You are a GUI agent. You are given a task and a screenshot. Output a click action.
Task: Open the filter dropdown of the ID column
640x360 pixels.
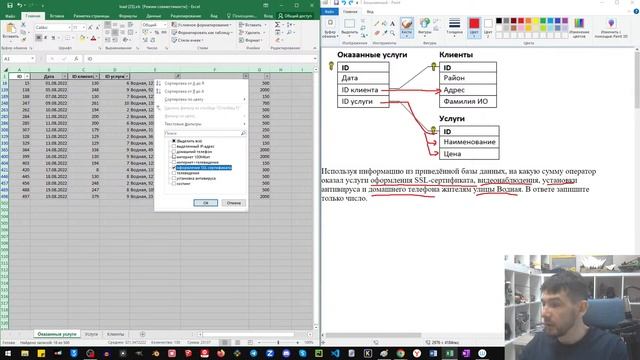click(x=27, y=76)
